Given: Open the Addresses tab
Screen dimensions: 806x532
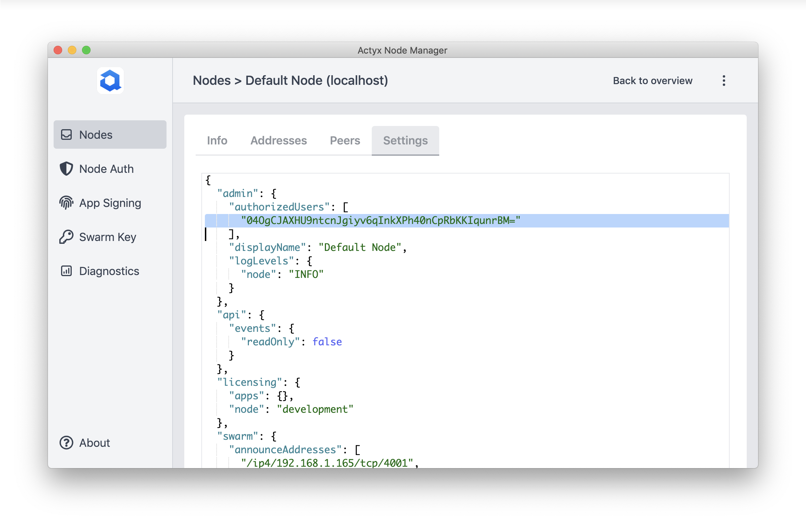Looking at the screenshot, I should click(x=279, y=141).
